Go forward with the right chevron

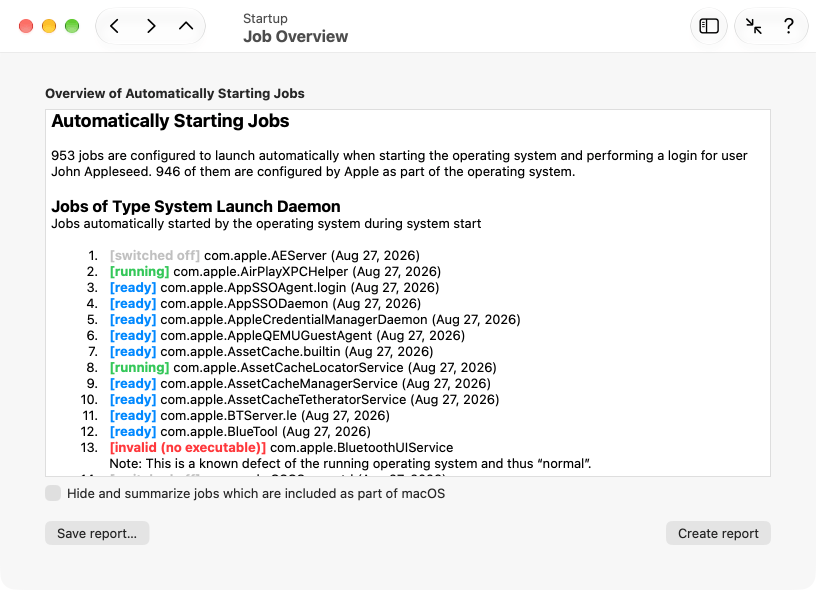[150, 26]
